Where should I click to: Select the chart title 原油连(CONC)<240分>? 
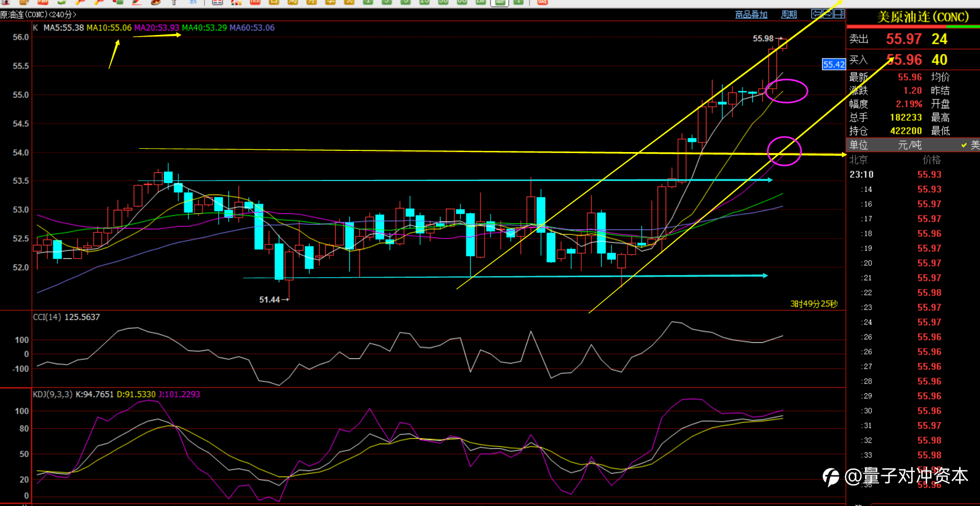(x=38, y=15)
